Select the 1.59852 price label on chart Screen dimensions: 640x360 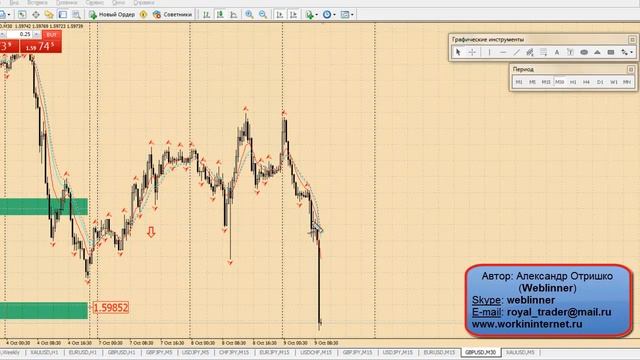[x=111, y=308]
